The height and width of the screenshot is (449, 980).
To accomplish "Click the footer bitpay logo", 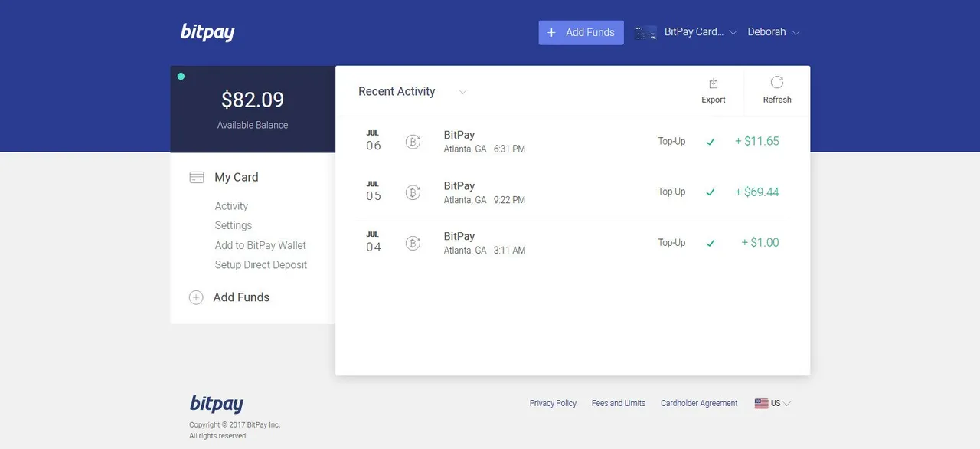I will pyautogui.click(x=217, y=404).
